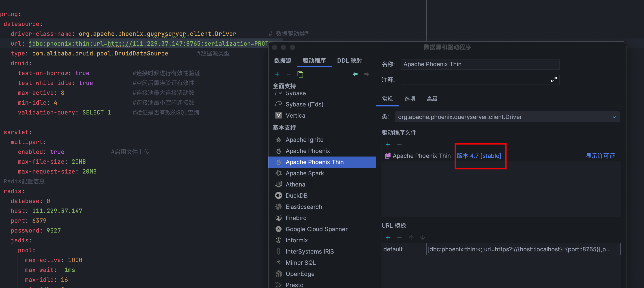Select Firebird driver

[322, 218]
